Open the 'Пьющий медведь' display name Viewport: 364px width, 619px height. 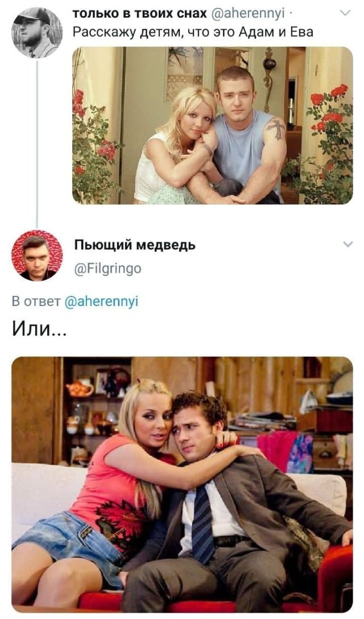[135, 245]
